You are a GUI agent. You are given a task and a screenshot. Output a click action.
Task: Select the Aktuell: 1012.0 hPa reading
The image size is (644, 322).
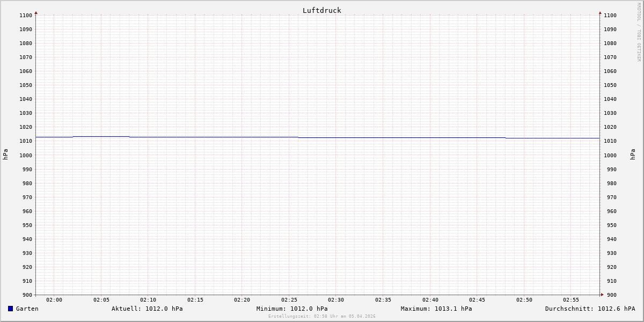click(x=147, y=309)
